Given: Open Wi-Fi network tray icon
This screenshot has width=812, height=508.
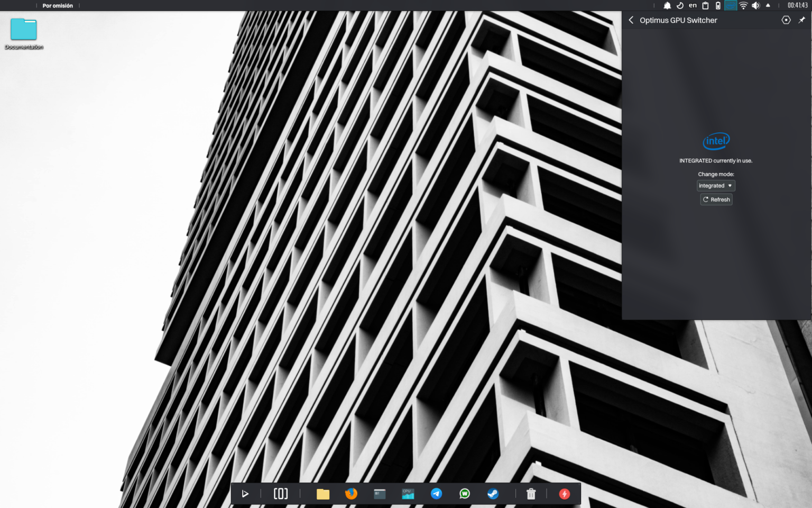Looking at the screenshot, I should (x=743, y=5).
